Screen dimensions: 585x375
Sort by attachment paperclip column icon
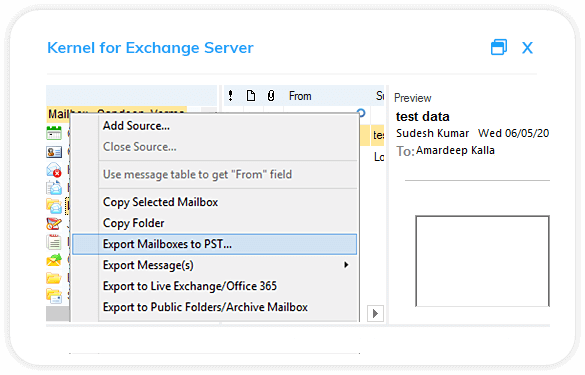pyautogui.click(x=271, y=96)
